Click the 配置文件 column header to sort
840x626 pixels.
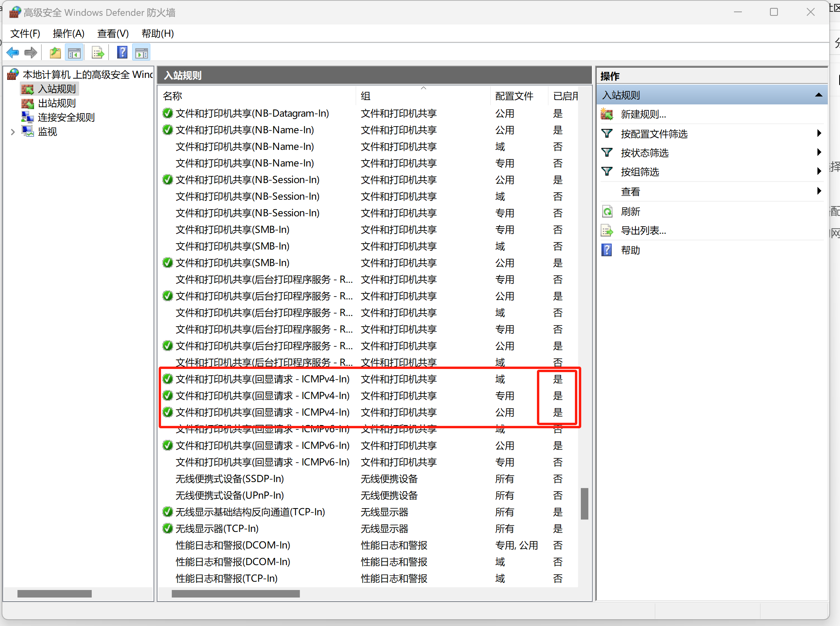[514, 96]
